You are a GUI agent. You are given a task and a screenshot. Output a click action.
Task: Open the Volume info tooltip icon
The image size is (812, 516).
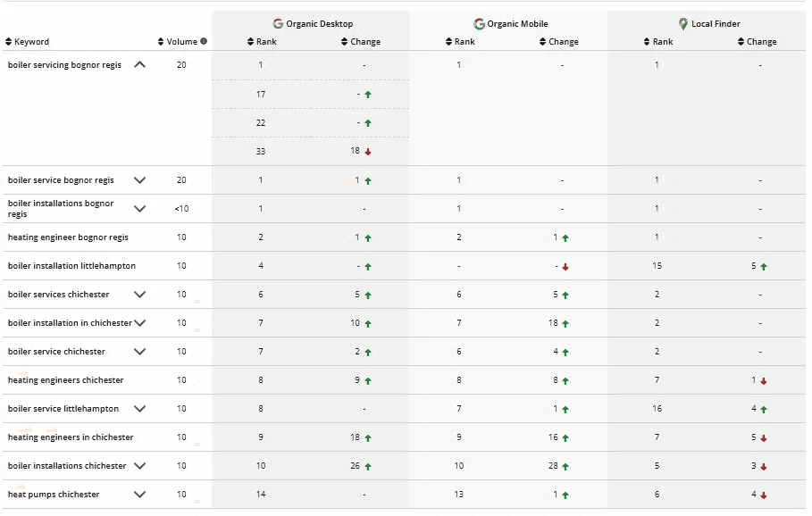coord(204,39)
